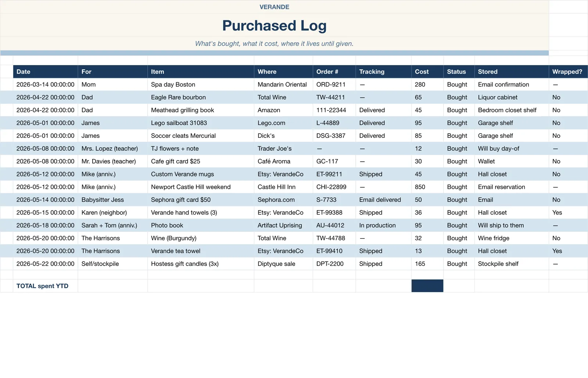Select the TOTAL spent YTD label cell
The width and height of the screenshot is (588, 378).
[46, 286]
